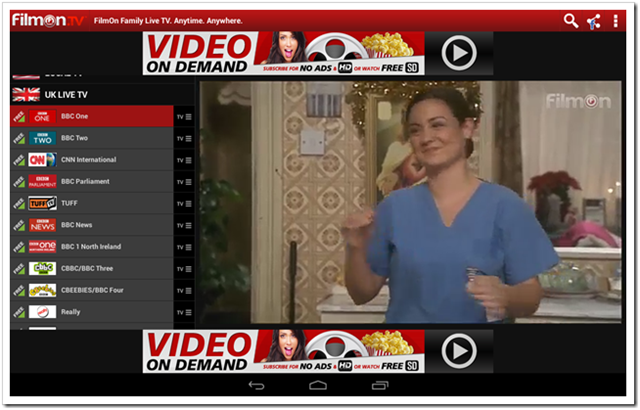The width and height of the screenshot is (640, 410).
Task: Open the search magnifier icon
Action: point(571,20)
